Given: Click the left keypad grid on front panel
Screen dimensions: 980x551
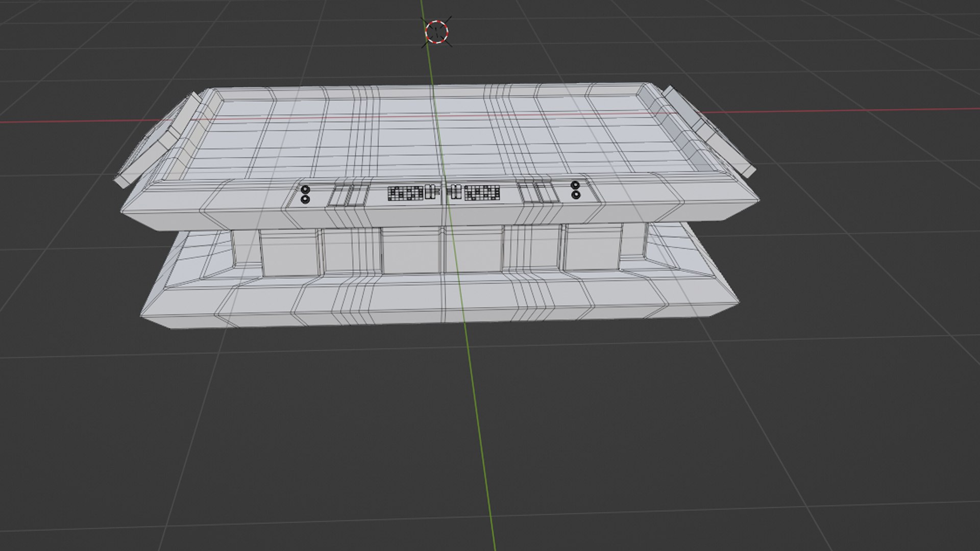Looking at the screenshot, I should 406,193.
